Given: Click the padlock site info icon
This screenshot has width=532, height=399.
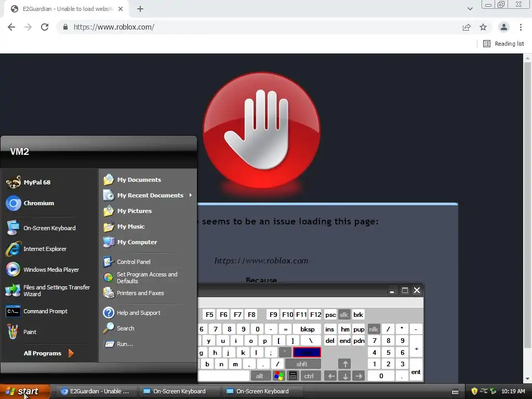Looking at the screenshot, I should (x=65, y=27).
